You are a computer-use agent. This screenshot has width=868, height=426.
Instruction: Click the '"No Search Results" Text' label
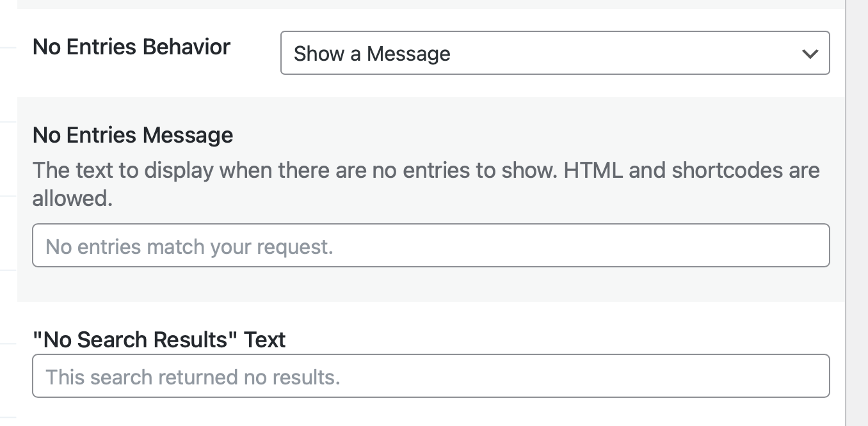point(159,340)
